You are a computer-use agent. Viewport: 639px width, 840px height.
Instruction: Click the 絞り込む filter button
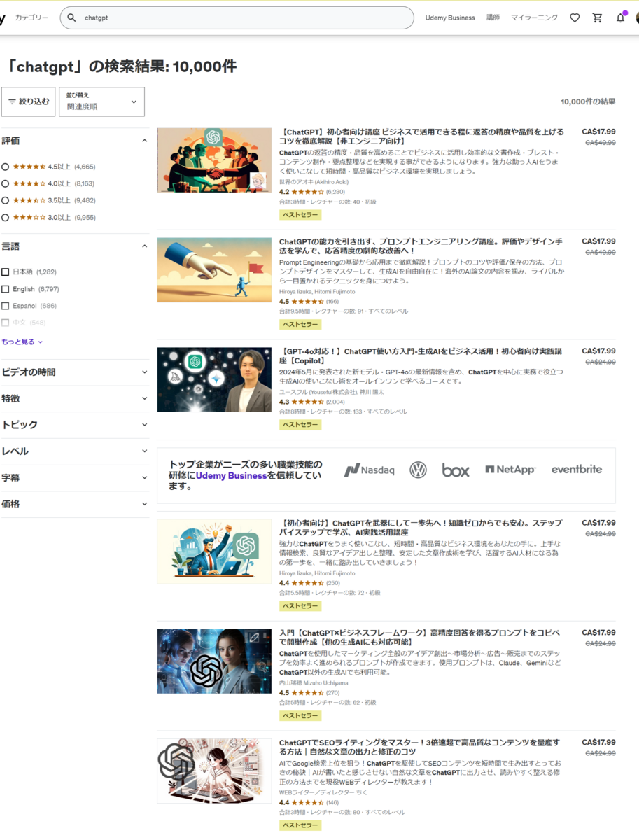(29, 101)
